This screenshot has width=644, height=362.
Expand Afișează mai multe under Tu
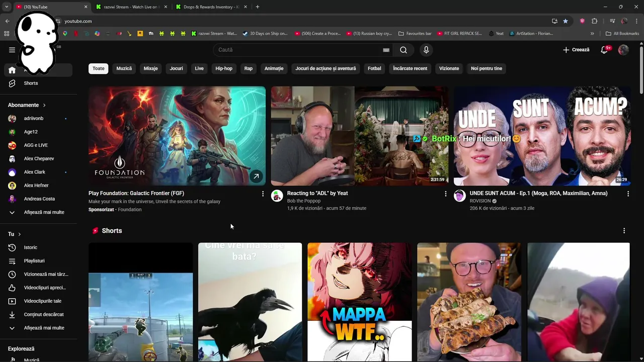tap(38, 328)
